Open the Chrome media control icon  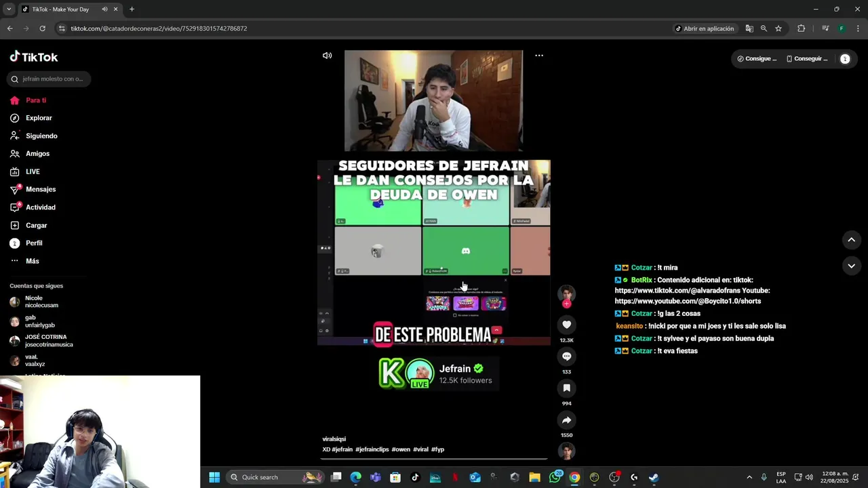pos(825,28)
